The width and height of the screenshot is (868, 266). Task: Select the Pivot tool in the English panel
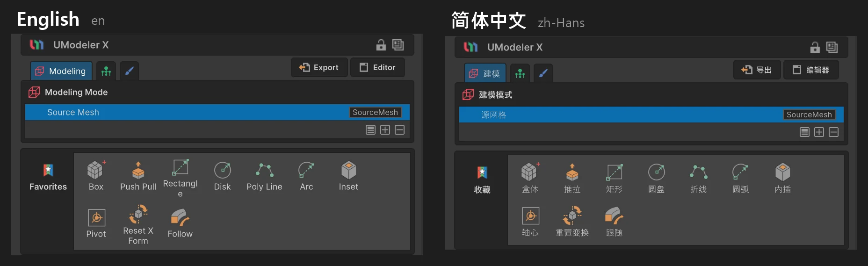click(x=96, y=223)
